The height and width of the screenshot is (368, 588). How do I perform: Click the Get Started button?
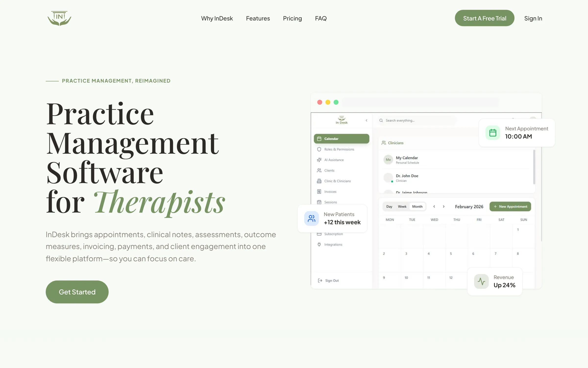[x=77, y=292]
